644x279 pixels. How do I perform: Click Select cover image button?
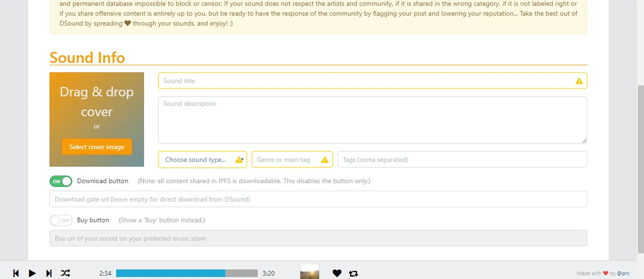[x=97, y=147]
